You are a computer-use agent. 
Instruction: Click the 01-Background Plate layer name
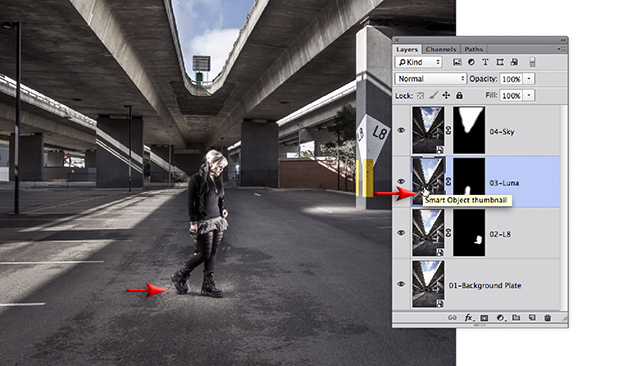point(485,285)
